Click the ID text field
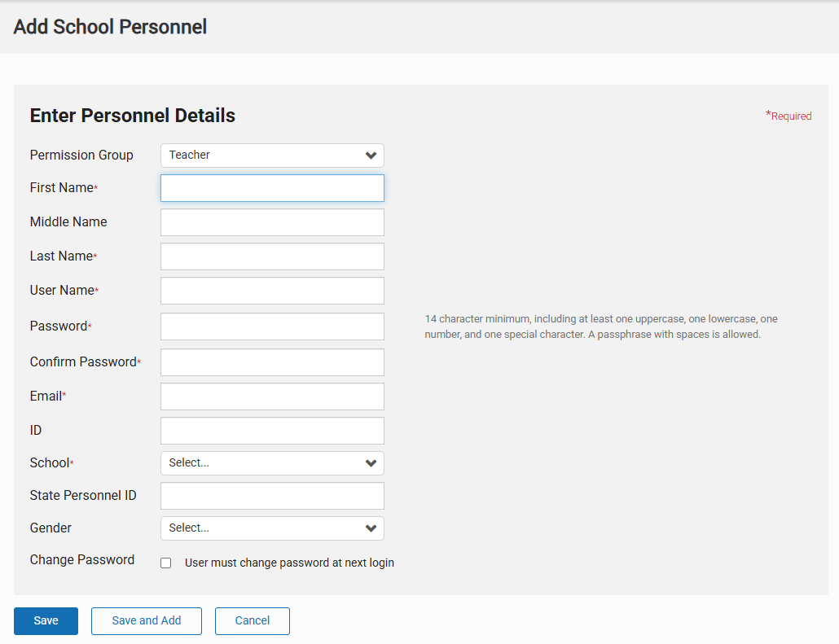The image size is (839, 644). [271, 431]
